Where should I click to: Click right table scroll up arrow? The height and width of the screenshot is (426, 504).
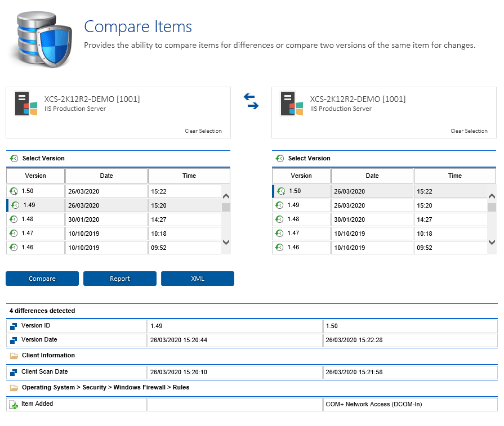click(x=492, y=196)
